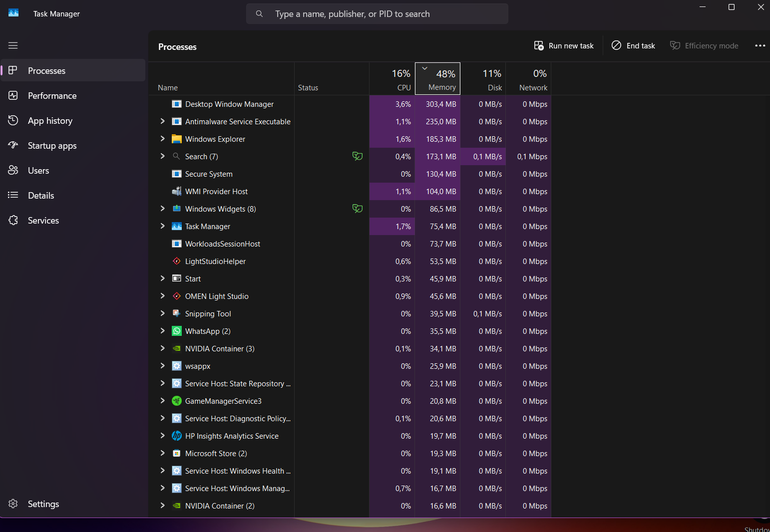Click the search magnifier icon in search bar
The height and width of the screenshot is (532, 770).
coord(259,14)
